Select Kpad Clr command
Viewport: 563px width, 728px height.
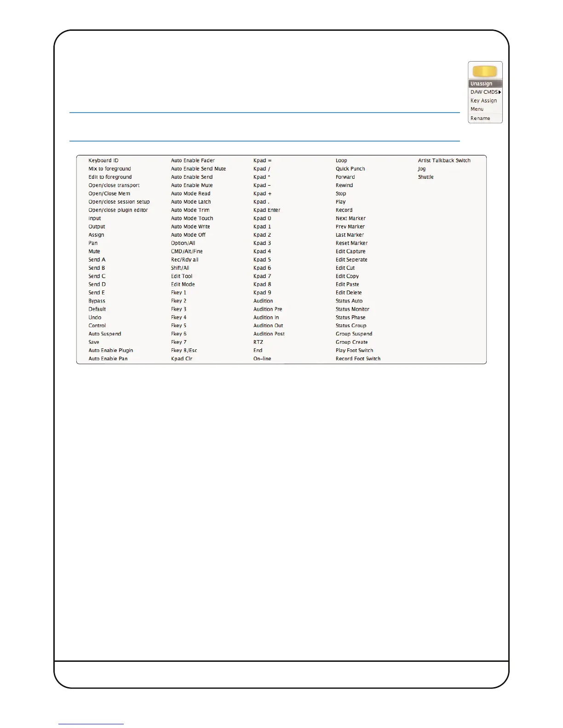(x=182, y=358)
